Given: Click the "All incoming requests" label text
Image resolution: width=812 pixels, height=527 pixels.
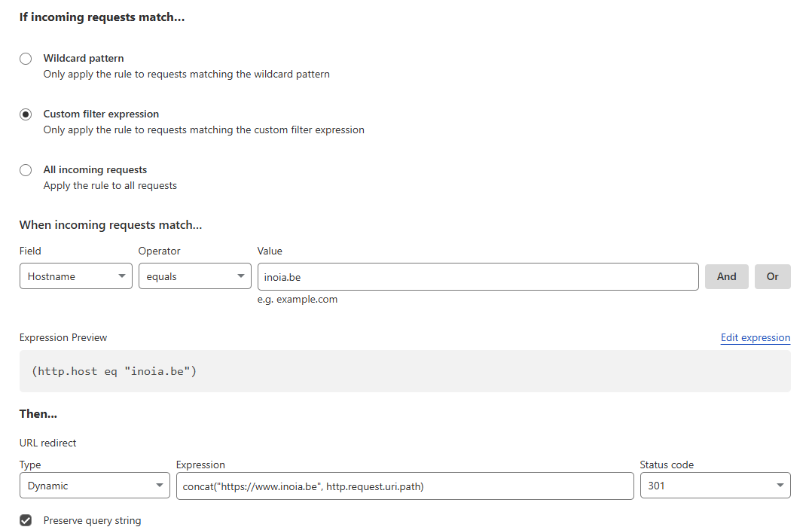Looking at the screenshot, I should pyautogui.click(x=95, y=169).
